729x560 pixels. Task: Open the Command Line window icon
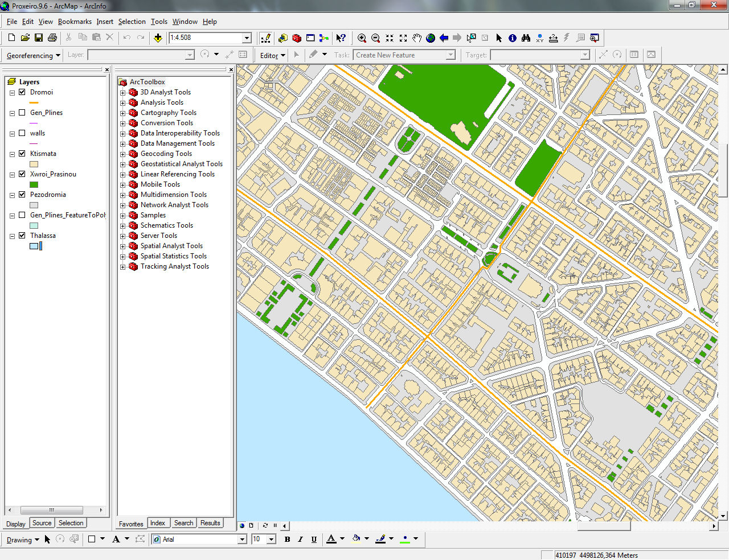(310, 38)
